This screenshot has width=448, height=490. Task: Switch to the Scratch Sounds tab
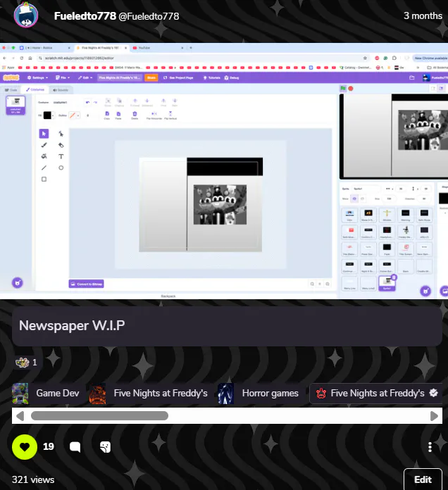[61, 90]
